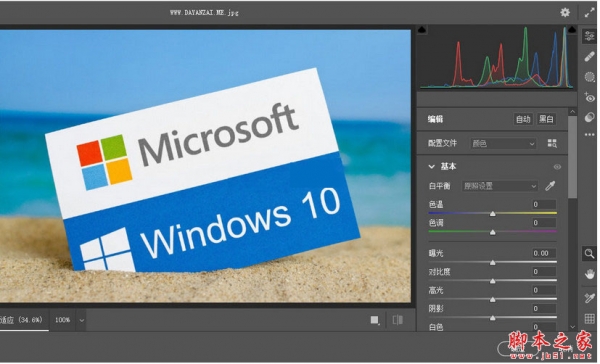Click the 曝光 0.00 value field
Screen dimensions: 600x364
(543, 253)
